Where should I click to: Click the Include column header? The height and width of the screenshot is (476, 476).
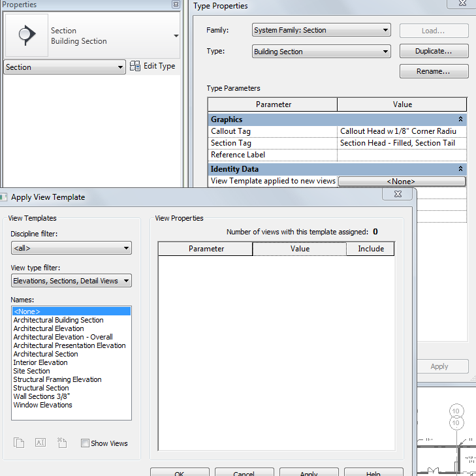click(x=371, y=249)
